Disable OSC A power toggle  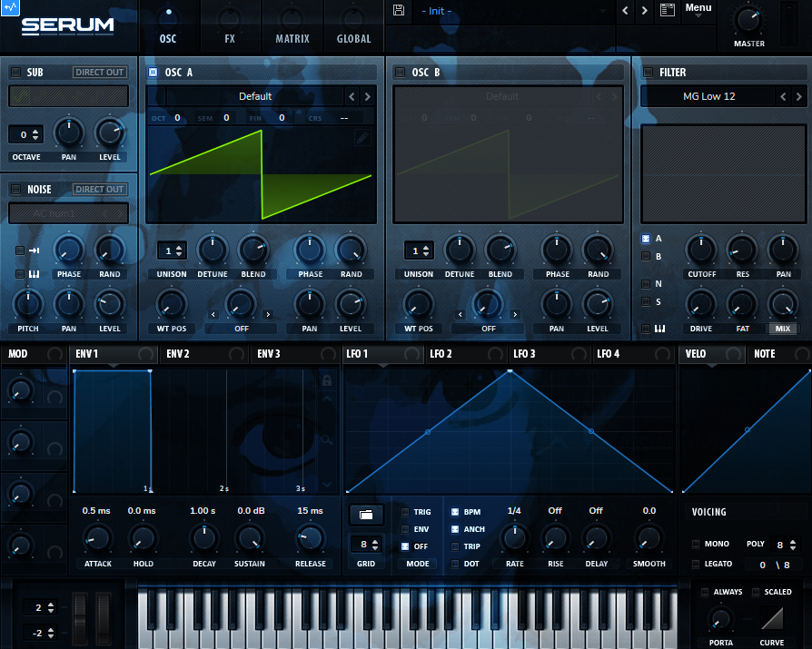[x=153, y=72]
